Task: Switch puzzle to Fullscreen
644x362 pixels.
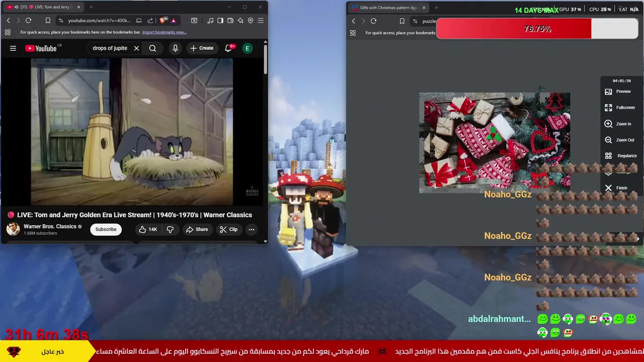Action: (620, 108)
